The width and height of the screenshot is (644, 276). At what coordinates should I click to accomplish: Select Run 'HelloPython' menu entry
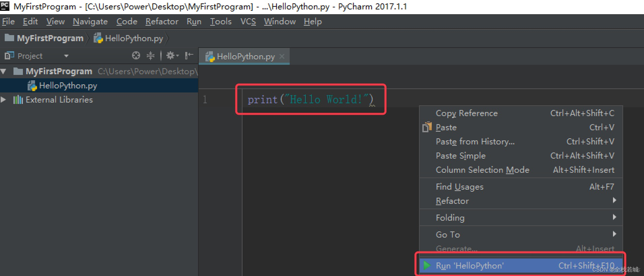click(x=521, y=266)
